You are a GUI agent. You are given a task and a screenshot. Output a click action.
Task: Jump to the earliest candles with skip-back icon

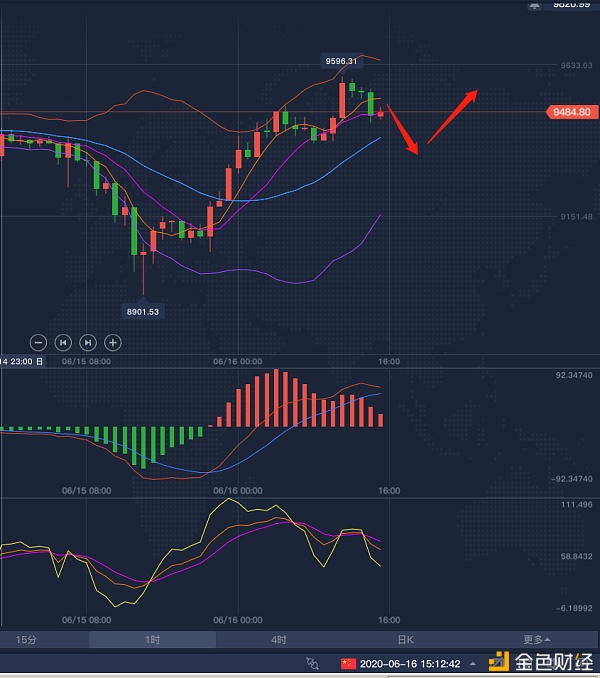[63, 342]
